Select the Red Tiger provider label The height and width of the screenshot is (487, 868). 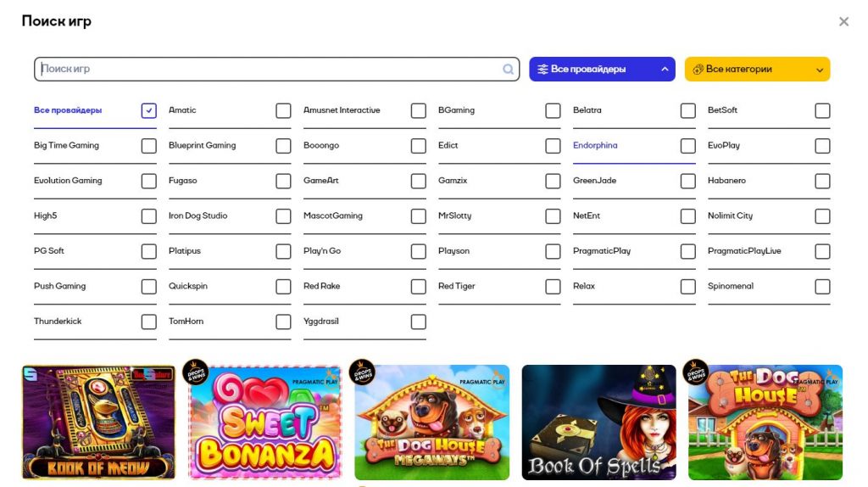pyautogui.click(x=457, y=286)
